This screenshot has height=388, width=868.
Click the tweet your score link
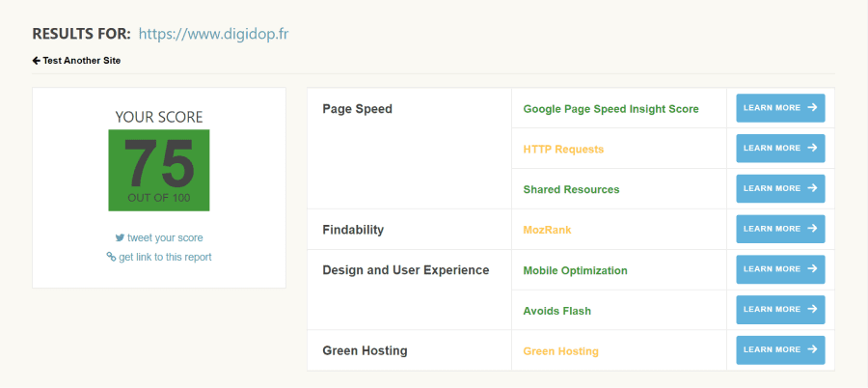coord(159,237)
